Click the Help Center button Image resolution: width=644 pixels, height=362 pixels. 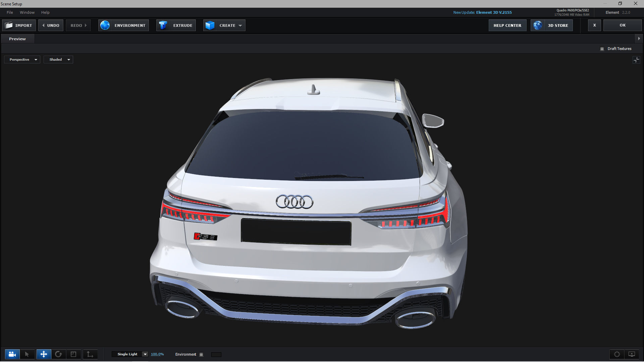click(507, 25)
